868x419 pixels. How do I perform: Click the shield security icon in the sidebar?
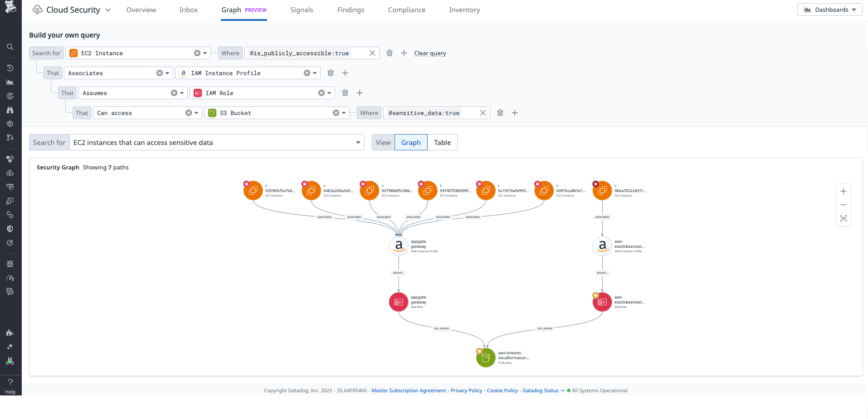coord(10,229)
